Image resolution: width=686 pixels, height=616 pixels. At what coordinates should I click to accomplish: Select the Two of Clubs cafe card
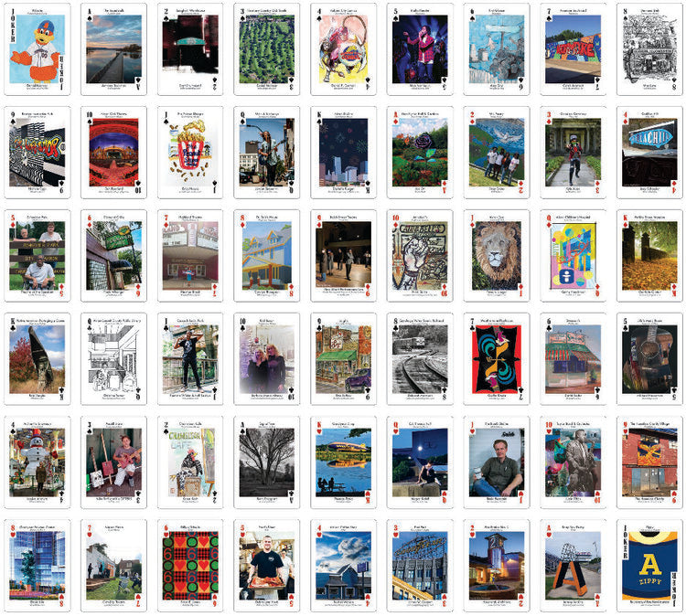[x=190, y=462]
